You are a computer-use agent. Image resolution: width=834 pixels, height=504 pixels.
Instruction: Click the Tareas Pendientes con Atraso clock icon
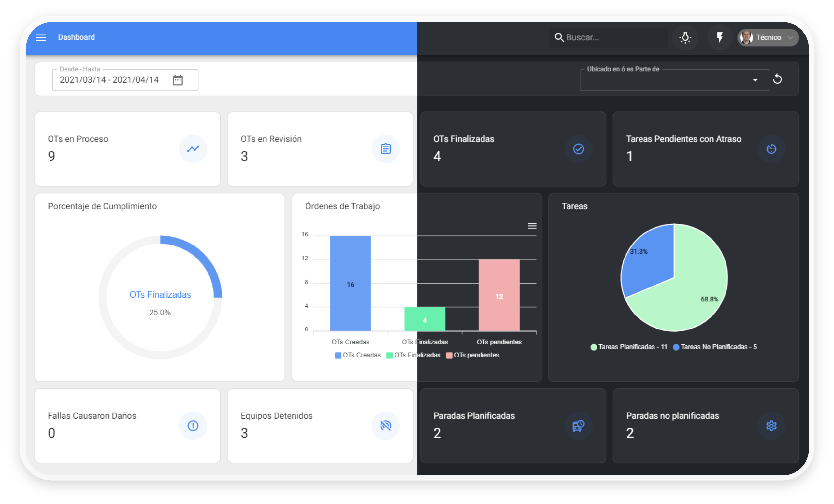click(771, 149)
